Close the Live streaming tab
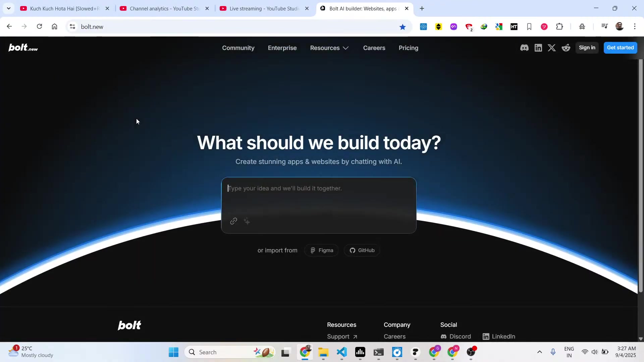The width and height of the screenshot is (644, 362). coord(307,8)
